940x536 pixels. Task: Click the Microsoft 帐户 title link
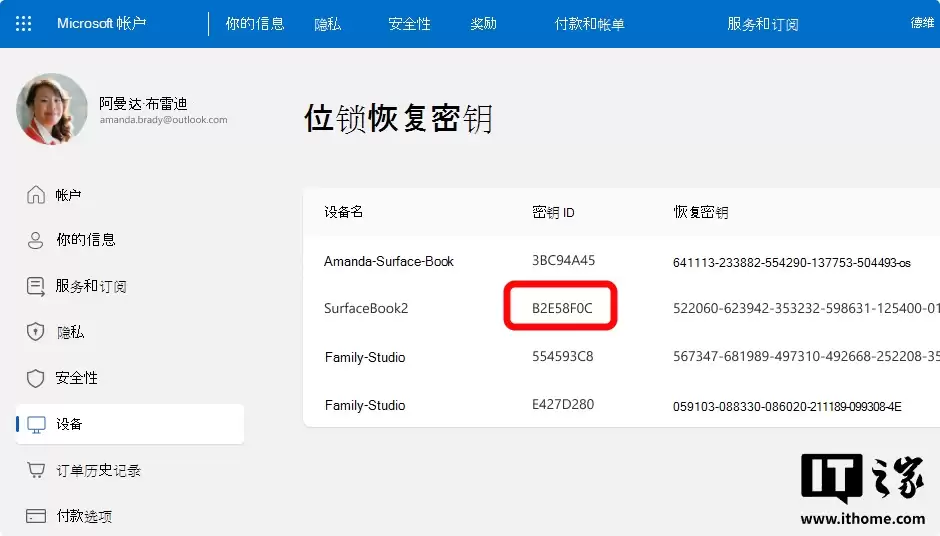pos(101,23)
